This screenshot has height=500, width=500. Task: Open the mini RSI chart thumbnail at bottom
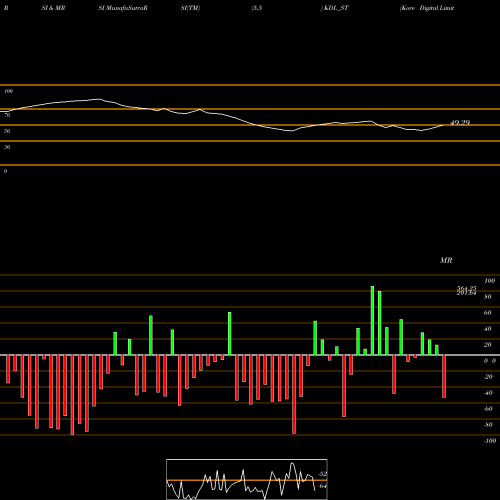click(x=247, y=479)
